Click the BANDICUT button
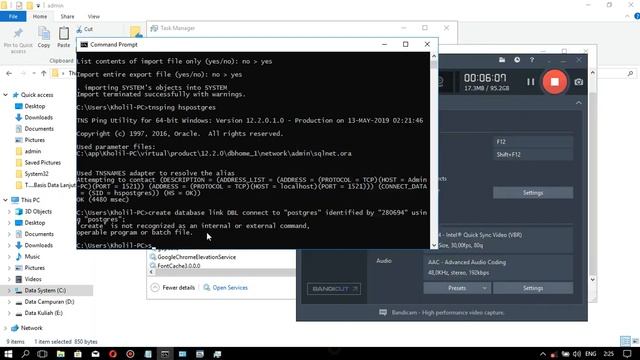Image resolution: width=640 pixels, height=360 pixels. coord(333,289)
